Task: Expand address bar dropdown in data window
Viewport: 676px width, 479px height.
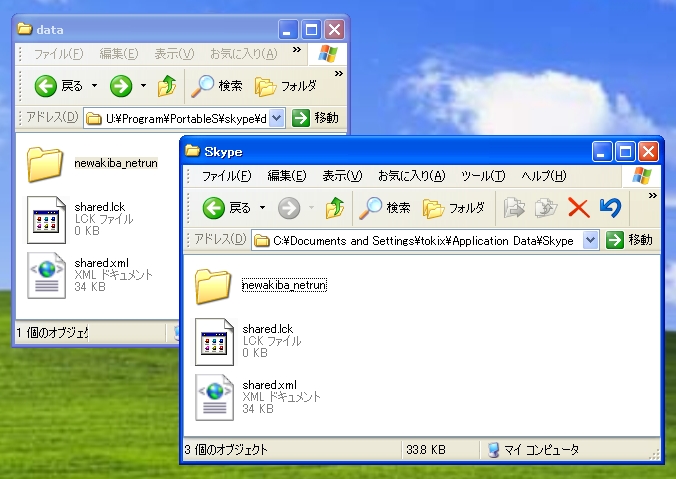Action: click(277, 118)
